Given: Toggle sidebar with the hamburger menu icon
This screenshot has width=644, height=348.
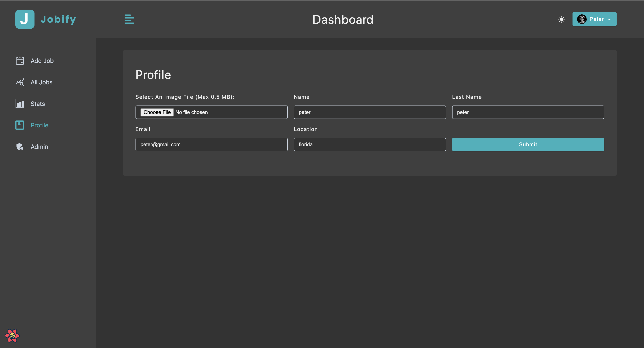Looking at the screenshot, I should [129, 19].
